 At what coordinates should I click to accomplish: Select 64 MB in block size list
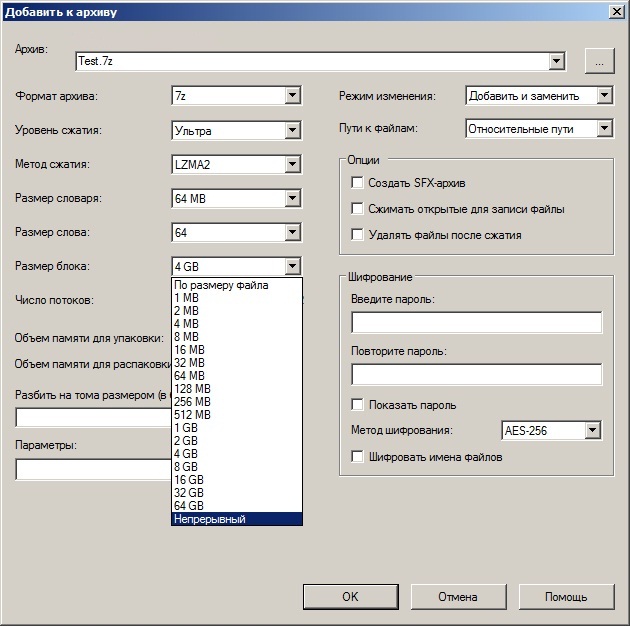[237, 376]
